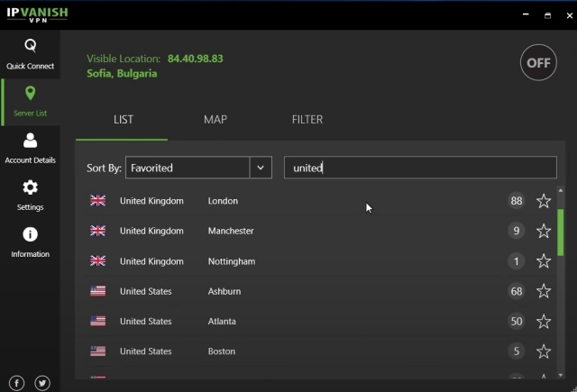
Task: Favorite the Manchester server star
Action: [x=544, y=232]
